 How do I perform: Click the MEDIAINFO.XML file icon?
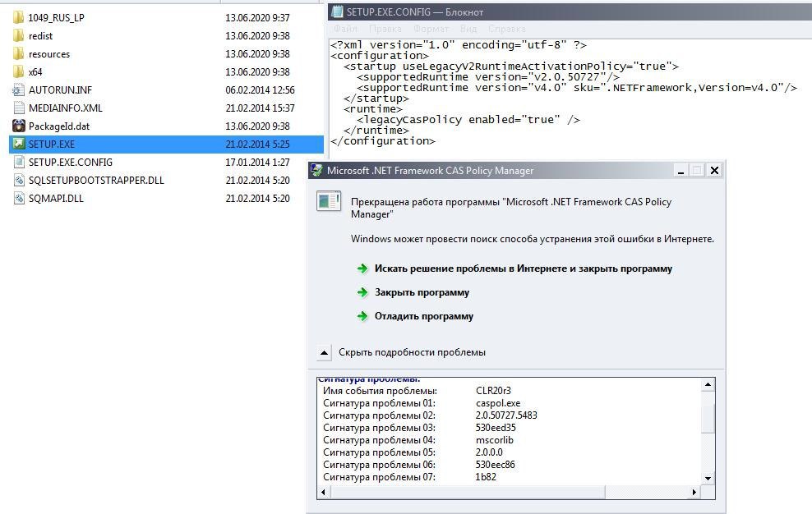tap(19, 108)
